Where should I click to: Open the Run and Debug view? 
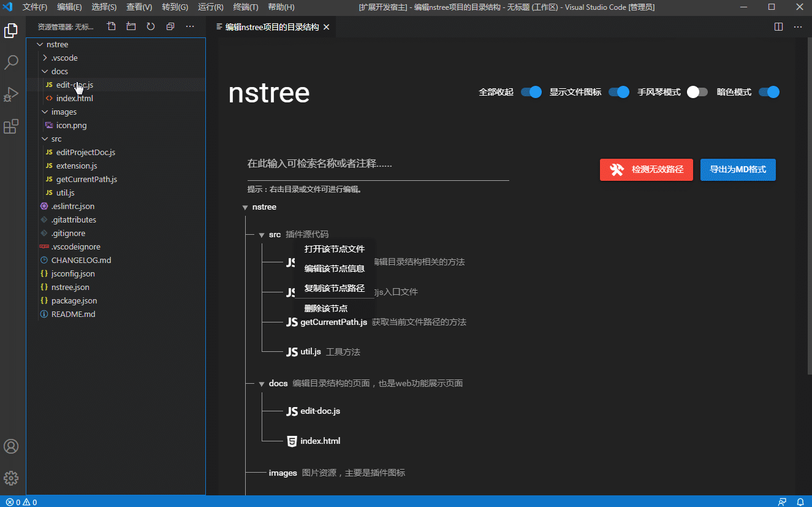click(x=11, y=94)
